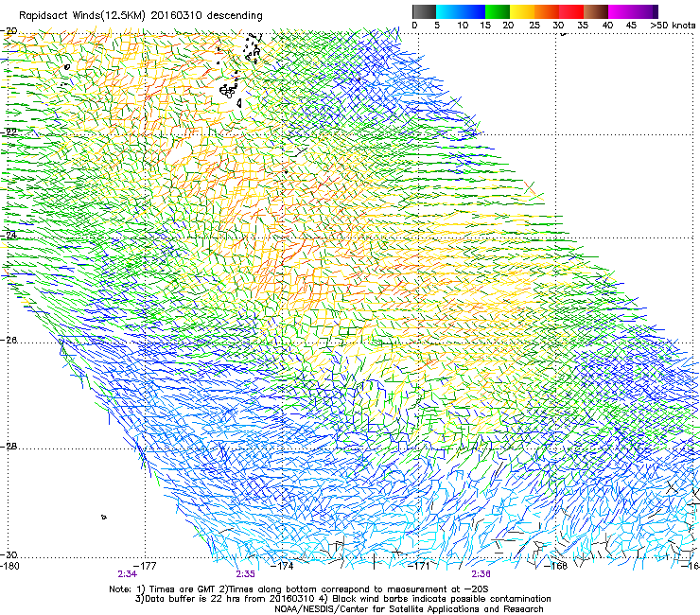Click the -174 longitude axis label
This screenshot has height=615, width=700.
pyautogui.click(x=283, y=566)
